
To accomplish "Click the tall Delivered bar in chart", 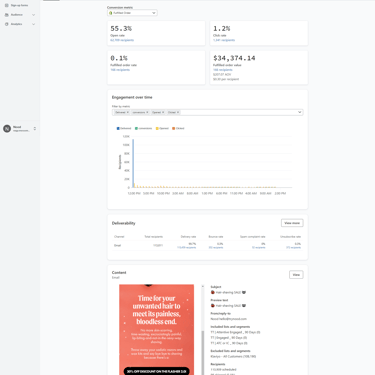I will click(133, 163).
